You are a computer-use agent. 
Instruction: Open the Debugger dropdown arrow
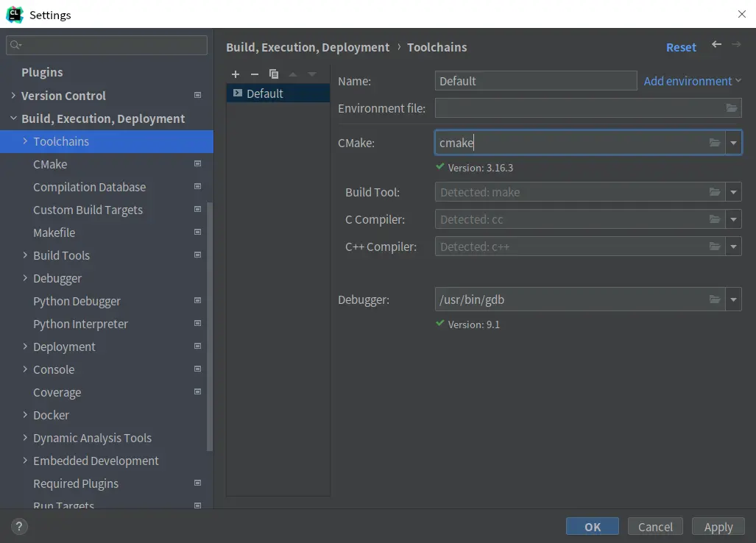tap(733, 299)
